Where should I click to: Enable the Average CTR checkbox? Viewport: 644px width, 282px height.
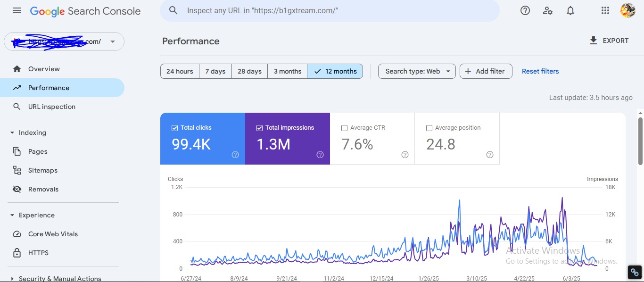point(344,128)
